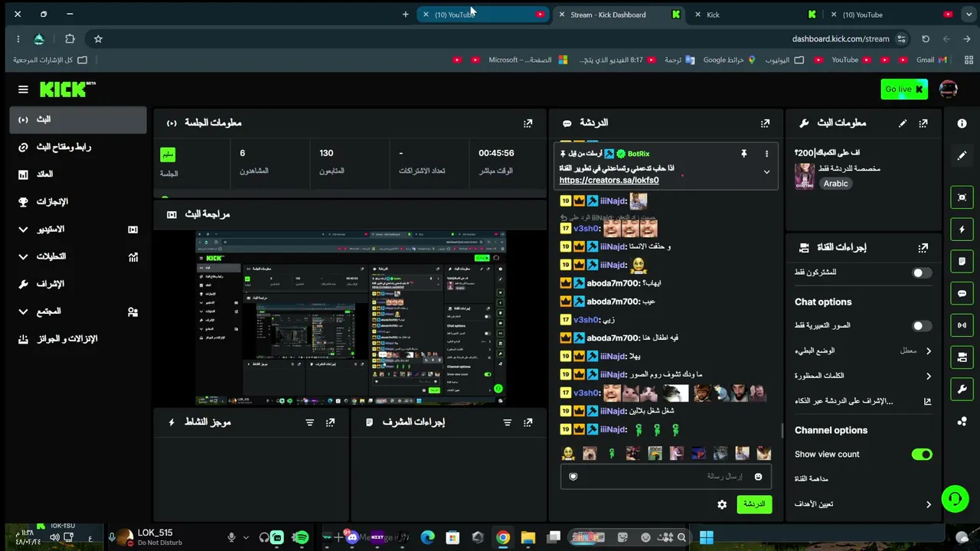Open the البث item in the sidebar
This screenshot has width=980, height=551.
click(x=77, y=120)
